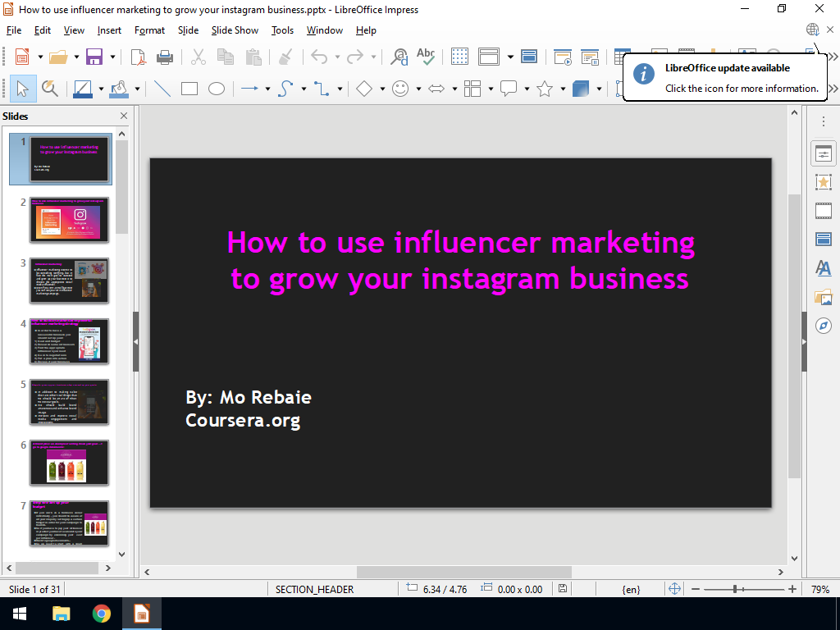
Task: Select the Insert Line tool
Action: coord(162,89)
